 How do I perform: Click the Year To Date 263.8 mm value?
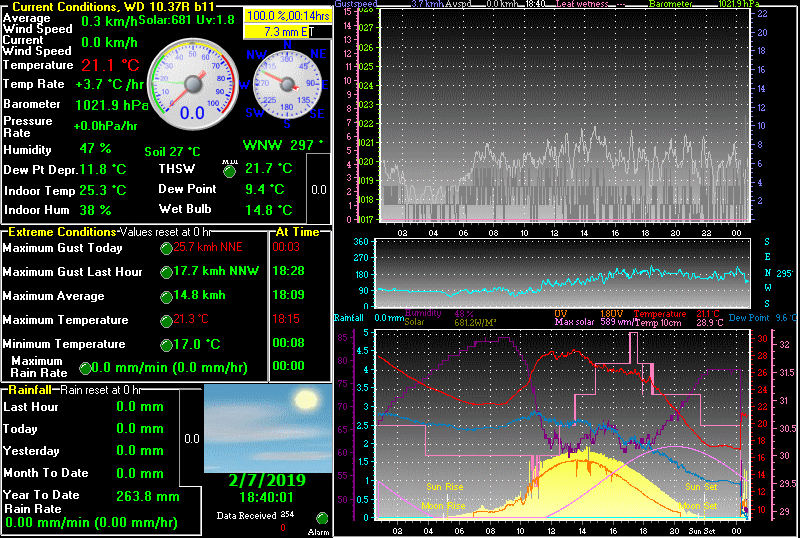[x=148, y=496]
